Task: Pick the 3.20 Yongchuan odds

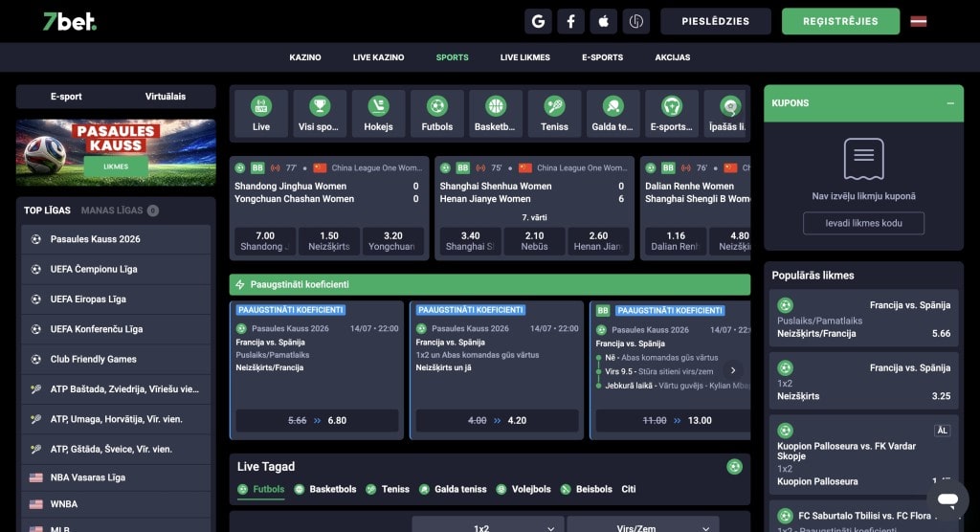Action: tap(393, 241)
